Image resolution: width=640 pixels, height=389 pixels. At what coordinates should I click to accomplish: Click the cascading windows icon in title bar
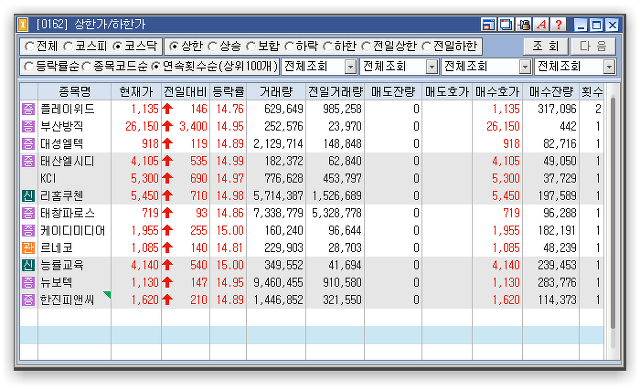click(x=506, y=24)
